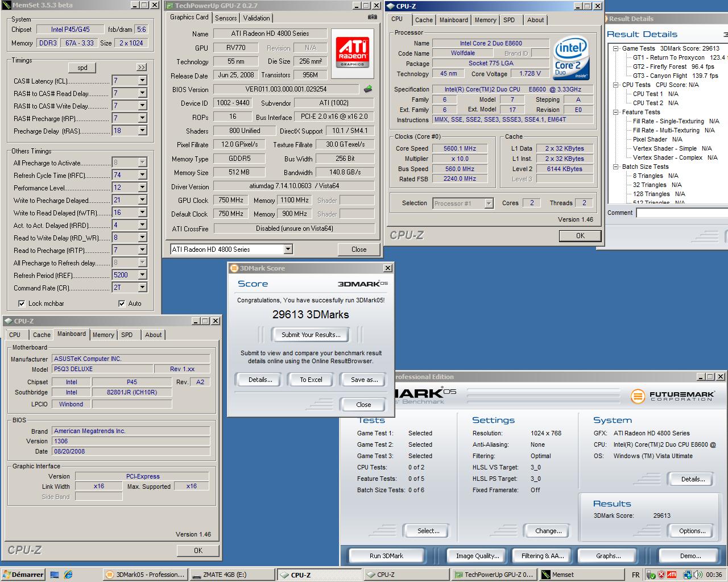Click the Run 3DMark button
Viewport: 728px width, 582px height.
point(386,556)
